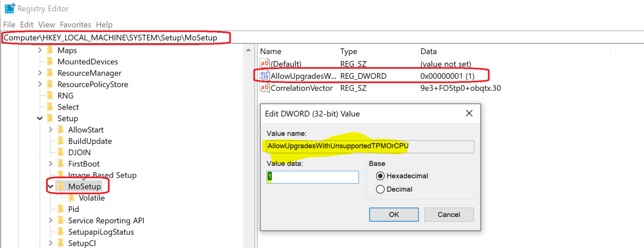
Task: Open the Edit menu
Action: click(27, 25)
